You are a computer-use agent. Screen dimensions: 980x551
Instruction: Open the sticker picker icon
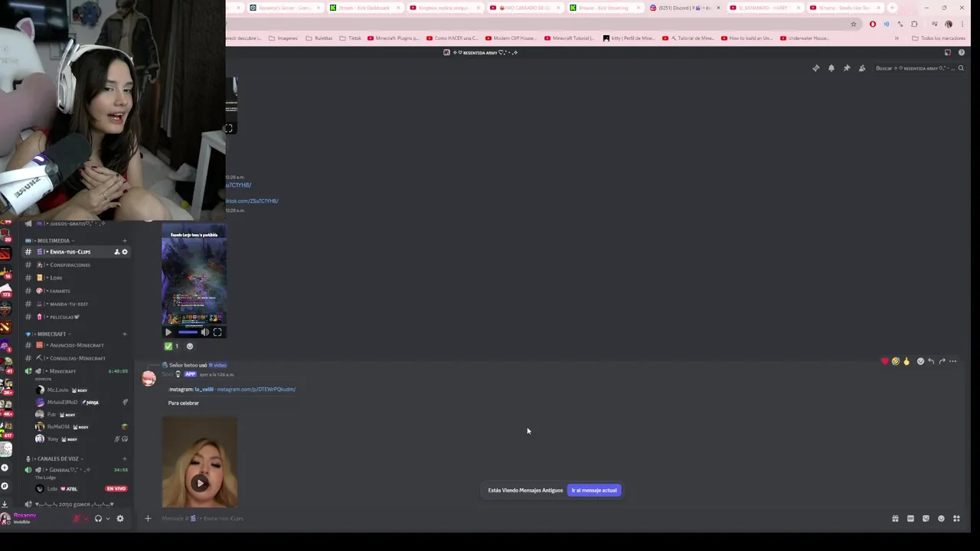[x=926, y=519]
